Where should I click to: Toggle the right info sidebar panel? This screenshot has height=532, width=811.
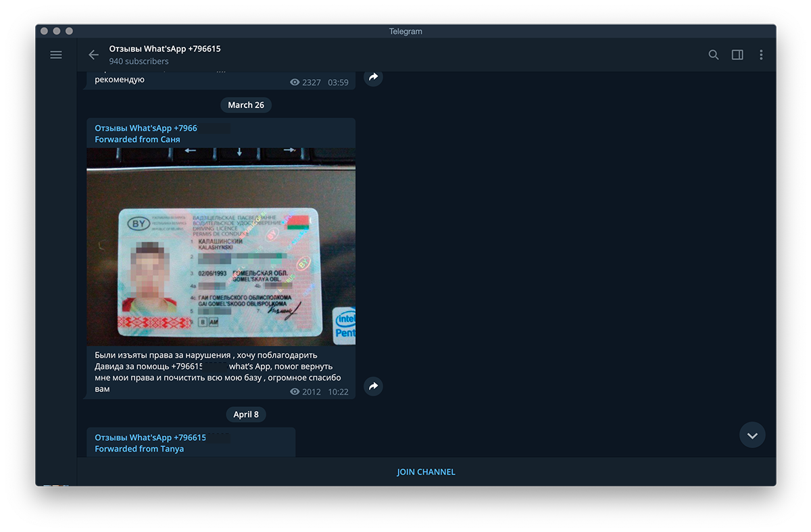(x=737, y=55)
